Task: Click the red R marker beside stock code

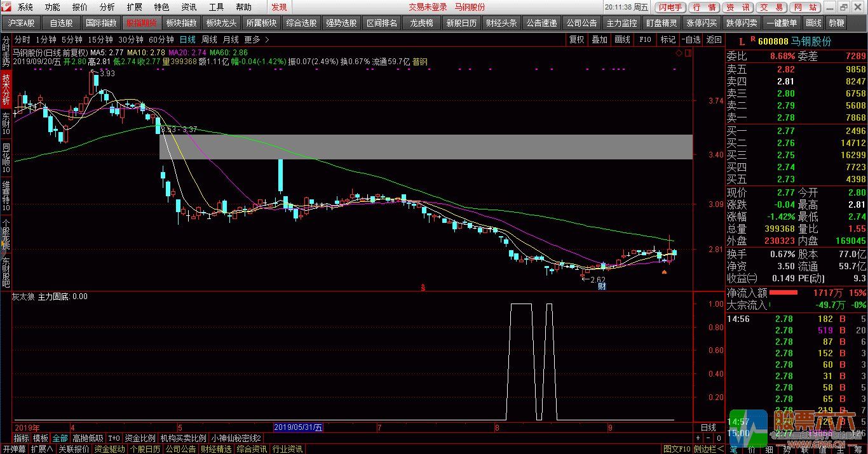Action: [x=752, y=39]
